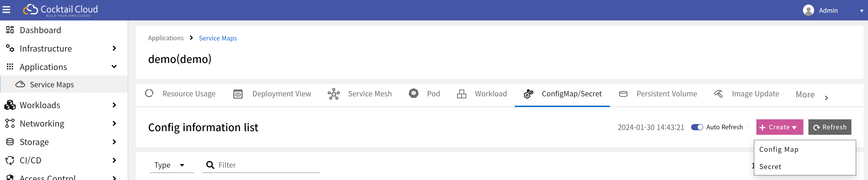Collapse the Applications sidebar section

[114, 67]
